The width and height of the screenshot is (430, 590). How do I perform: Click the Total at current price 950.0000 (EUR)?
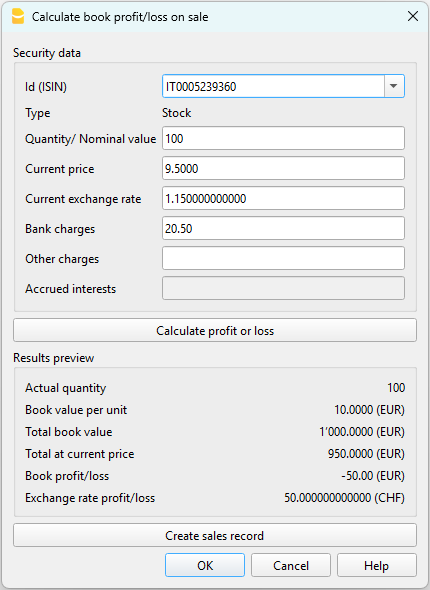coord(366,454)
